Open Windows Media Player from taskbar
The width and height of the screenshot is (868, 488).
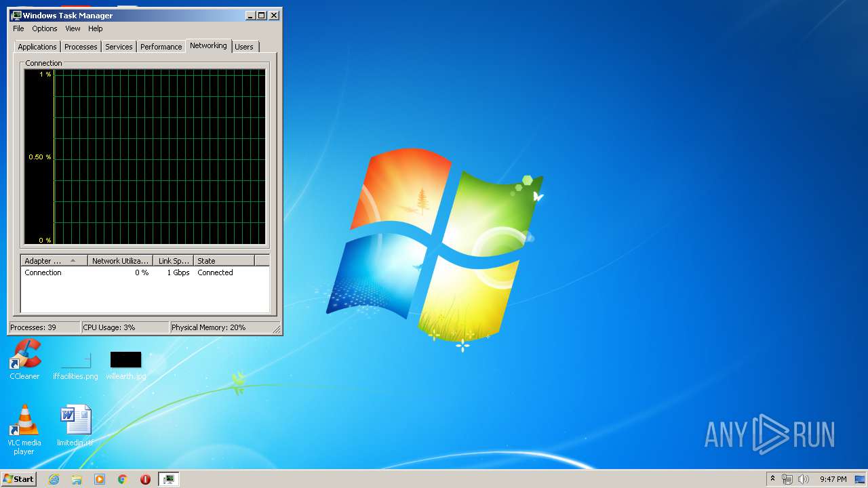(x=100, y=479)
